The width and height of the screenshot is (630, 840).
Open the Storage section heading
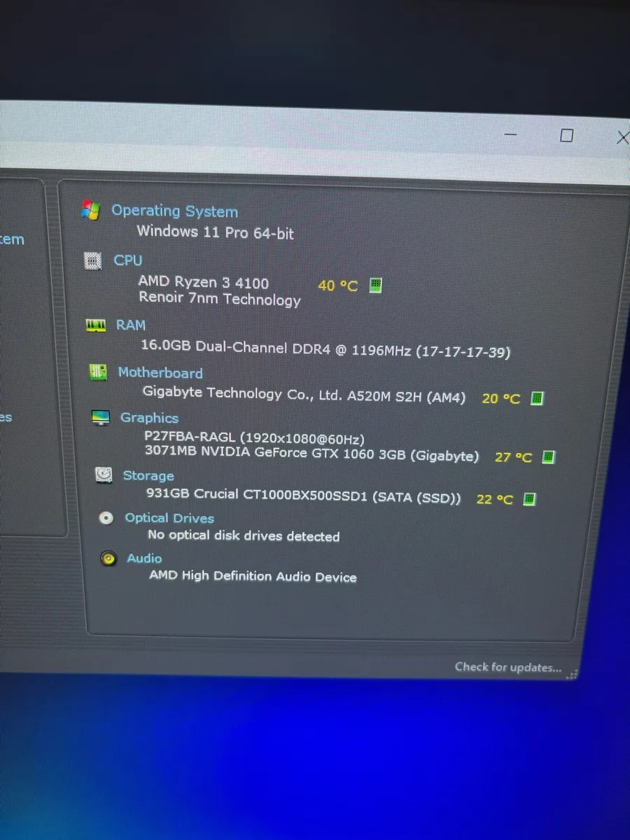tap(148, 476)
